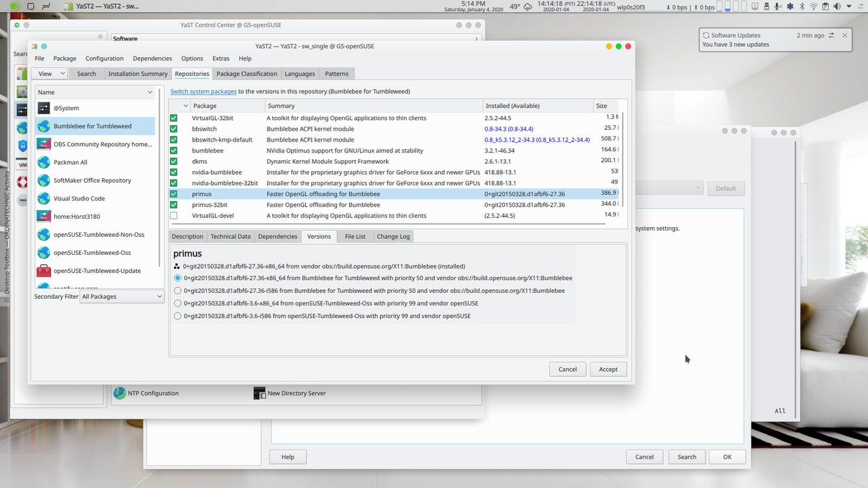Sort by the Installed (Available) column header
The image size is (868, 488).
[x=538, y=105]
